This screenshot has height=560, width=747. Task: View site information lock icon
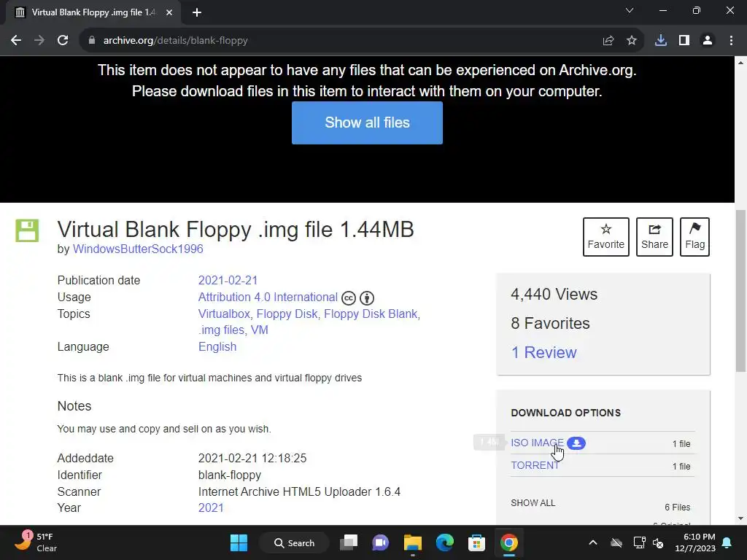[92, 41]
